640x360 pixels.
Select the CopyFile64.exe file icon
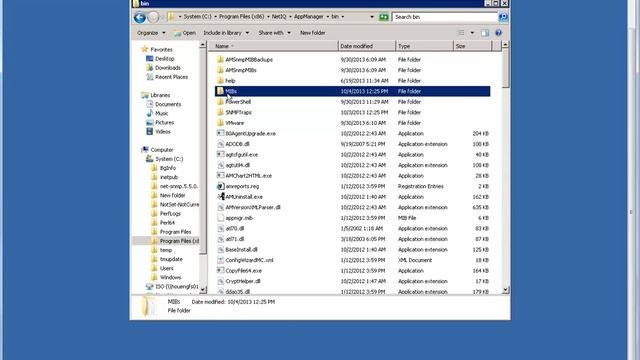220,271
